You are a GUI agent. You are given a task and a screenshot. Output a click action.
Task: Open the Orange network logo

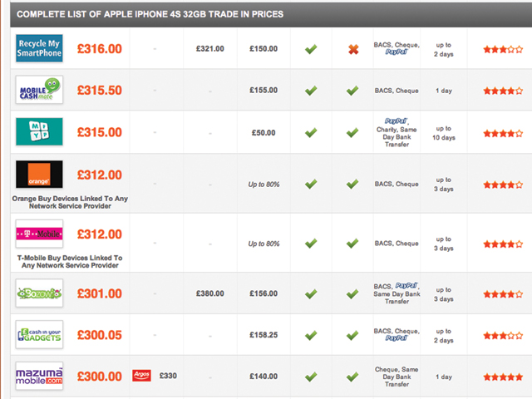39,175
